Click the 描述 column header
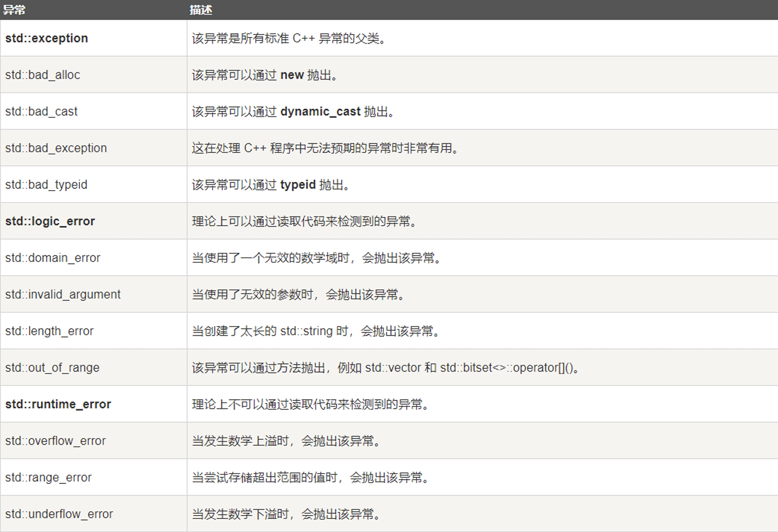 point(482,10)
